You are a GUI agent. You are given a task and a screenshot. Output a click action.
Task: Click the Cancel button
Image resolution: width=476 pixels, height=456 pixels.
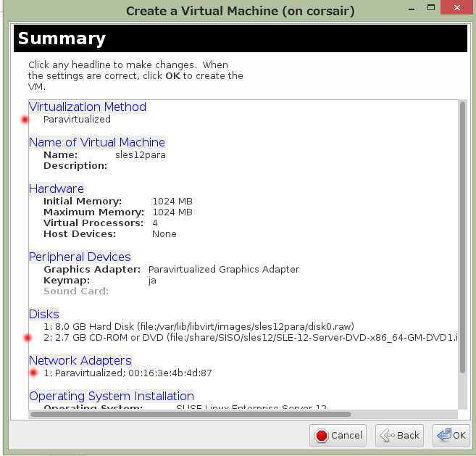click(338, 436)
